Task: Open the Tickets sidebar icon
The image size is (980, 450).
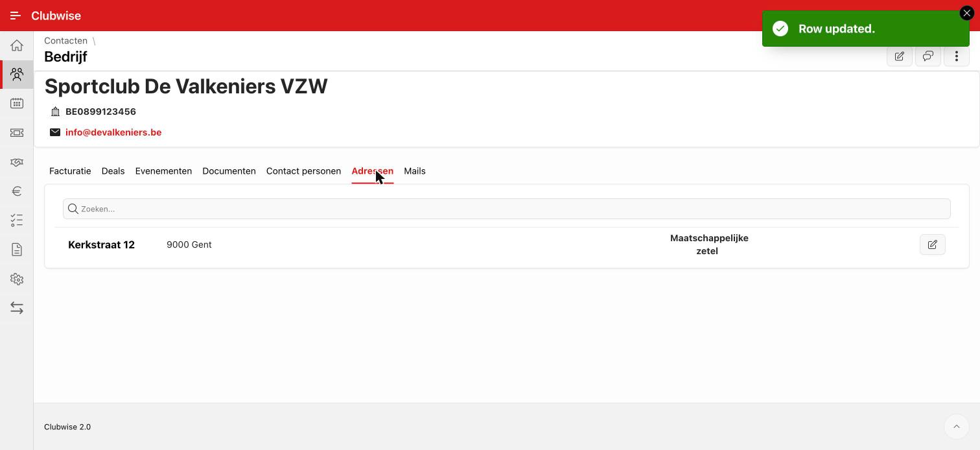Action: 17,133
